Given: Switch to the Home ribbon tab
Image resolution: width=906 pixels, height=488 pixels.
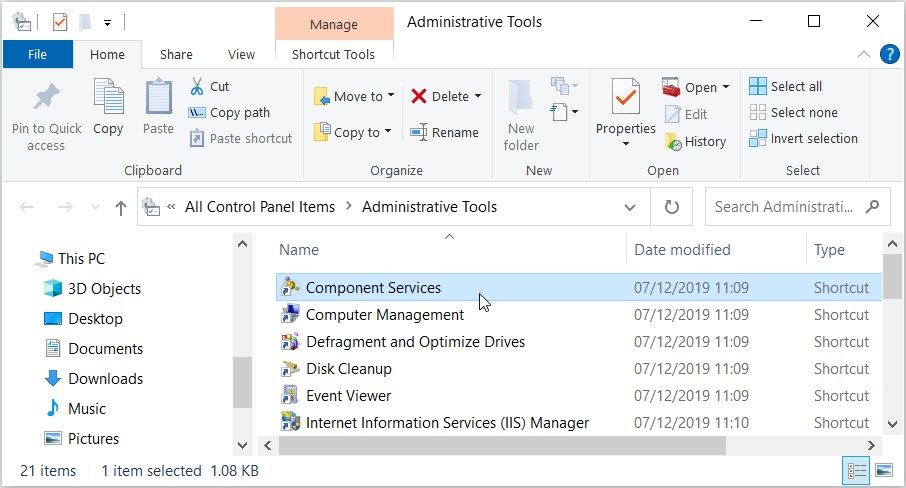Looking at the screenshot, I should pos(107,54).
